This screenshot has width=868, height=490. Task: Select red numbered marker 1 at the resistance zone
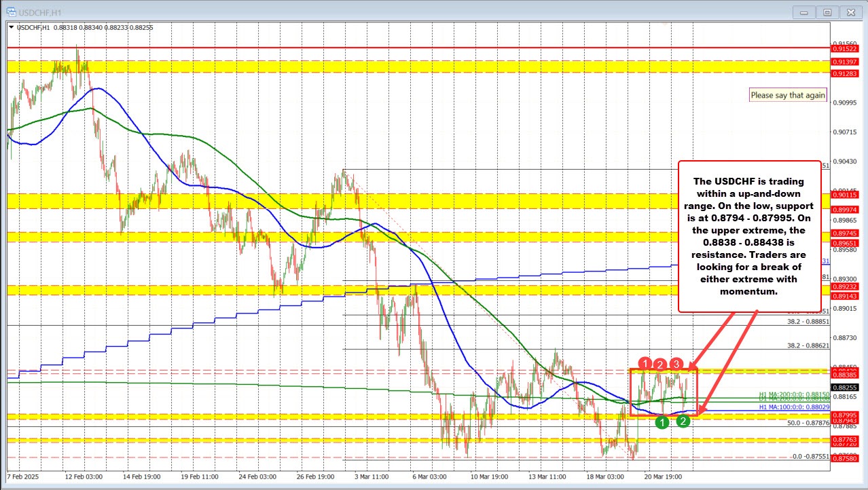[x=645, y=364]
